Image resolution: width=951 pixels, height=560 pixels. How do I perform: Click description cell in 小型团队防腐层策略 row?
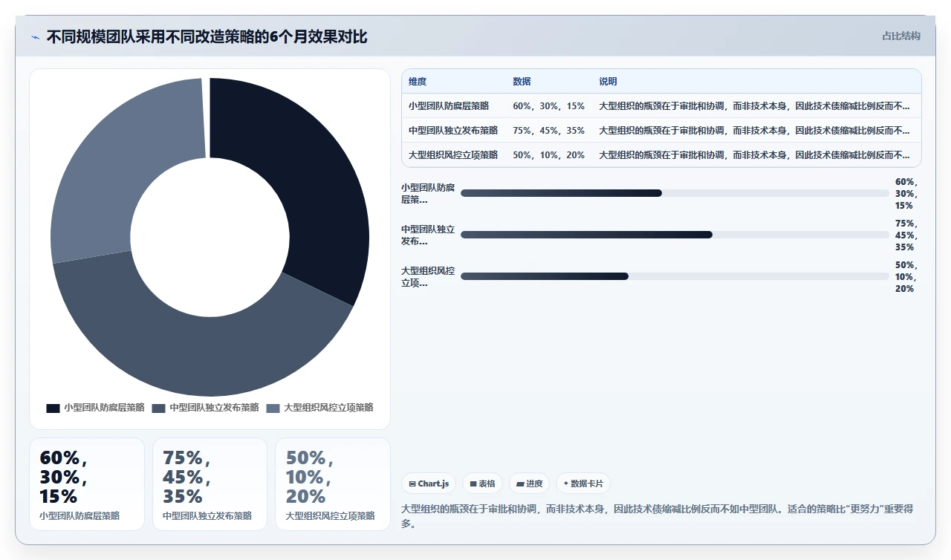point(754,106)
